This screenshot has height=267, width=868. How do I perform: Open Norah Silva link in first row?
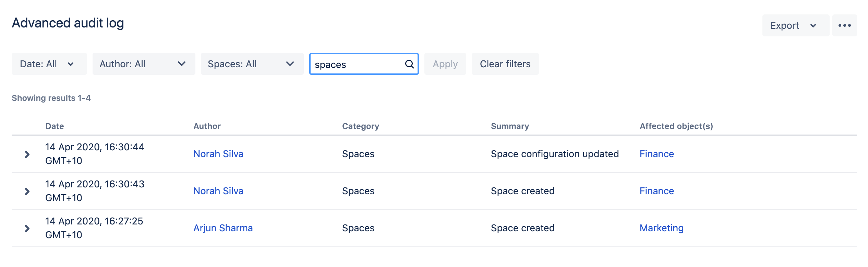[218, 154]
